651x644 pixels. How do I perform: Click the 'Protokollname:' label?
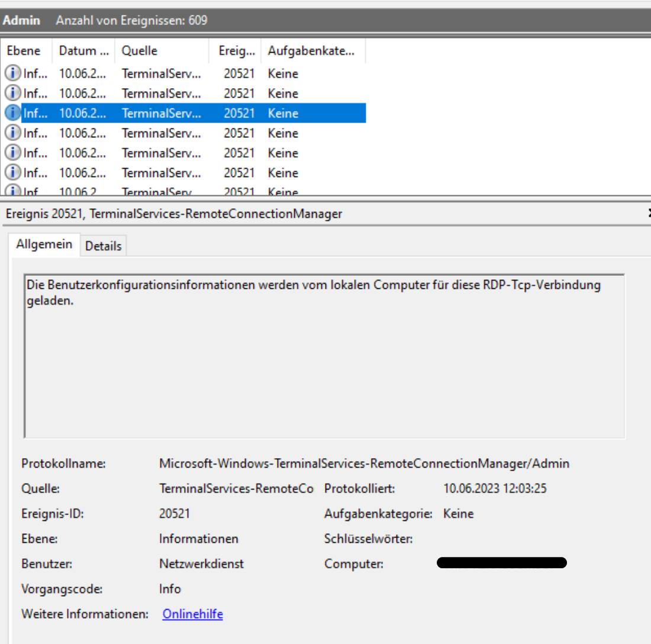coord(63,463)
